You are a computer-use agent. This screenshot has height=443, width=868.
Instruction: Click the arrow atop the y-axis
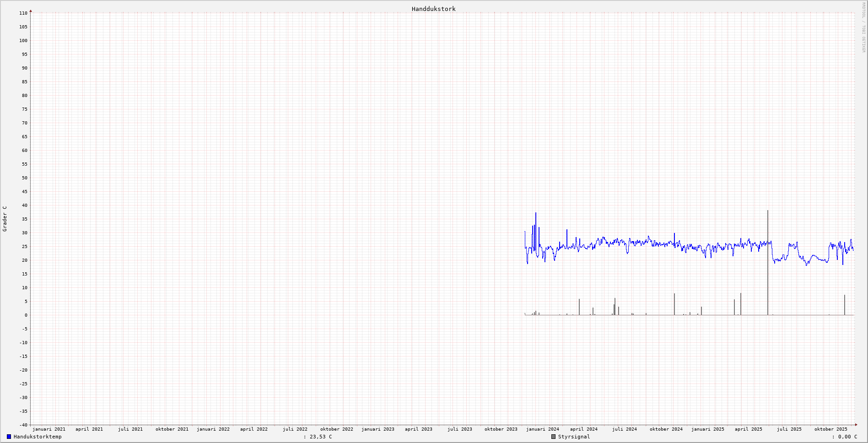click(31, 11)
